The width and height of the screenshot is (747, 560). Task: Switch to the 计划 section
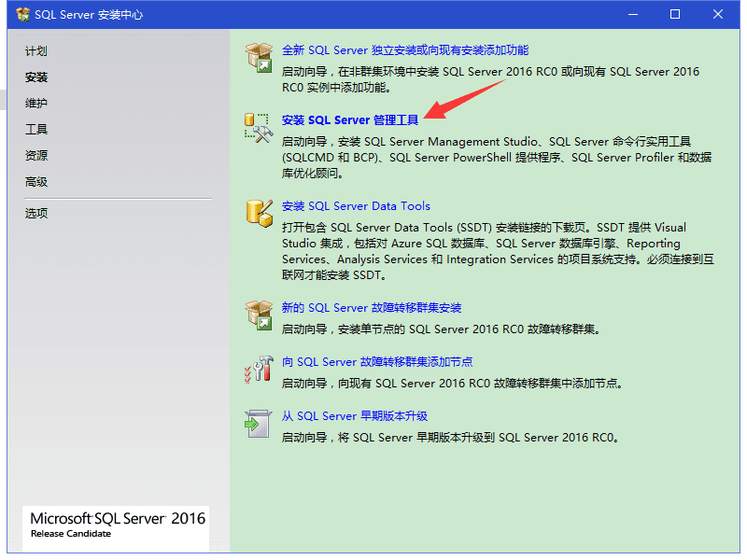(x=35, y=50)
